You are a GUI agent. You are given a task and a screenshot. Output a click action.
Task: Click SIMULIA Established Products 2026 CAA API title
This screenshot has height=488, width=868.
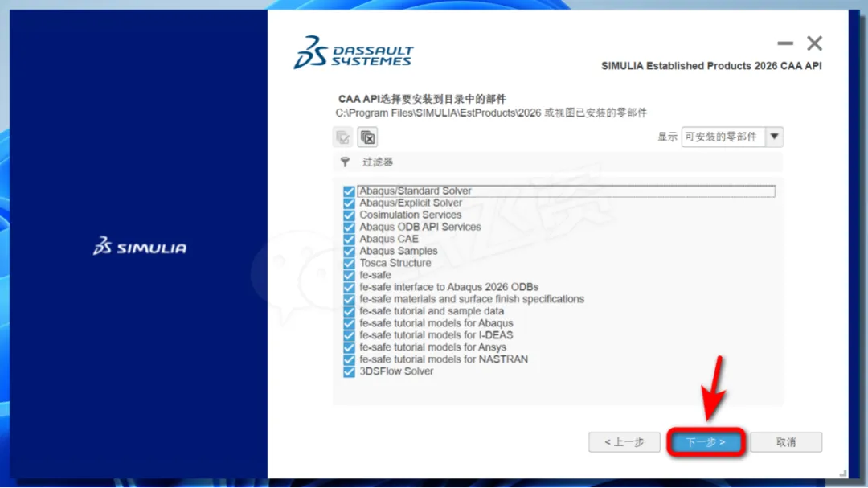pyautogui.click(x=711, y=66)
